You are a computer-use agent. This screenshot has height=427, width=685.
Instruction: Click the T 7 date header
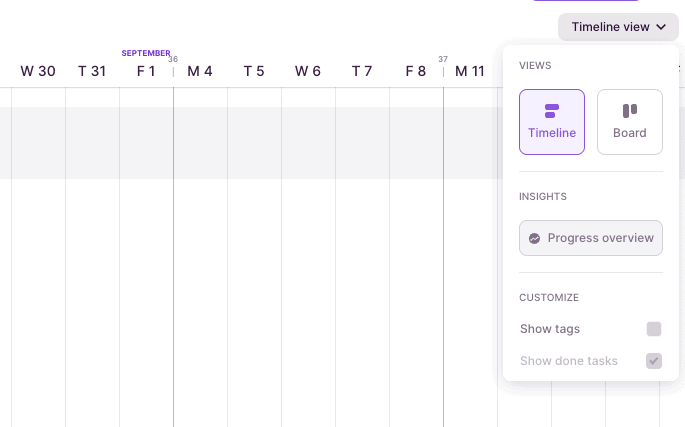coord(362,71)
